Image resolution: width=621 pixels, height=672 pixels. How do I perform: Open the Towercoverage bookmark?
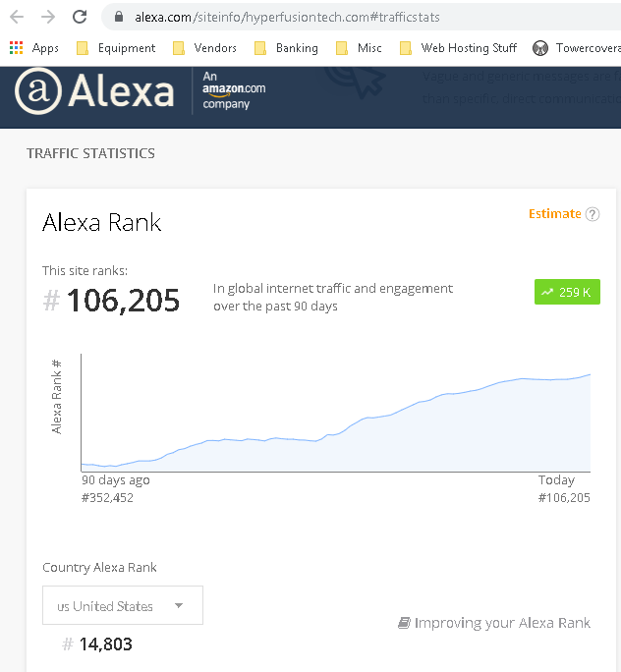(577, 48)
